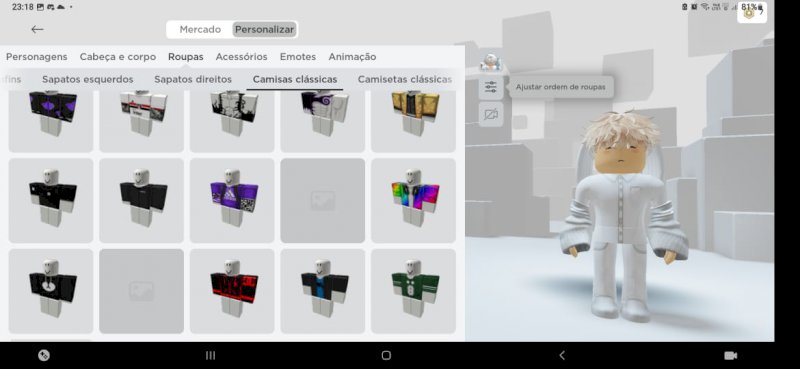Screen dimensions: 800x369
Task: Select the Roupas tab
Action: coord(186,57)
